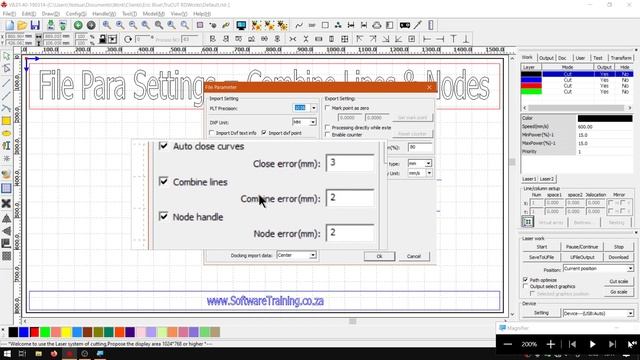Click the green Undo arrow icon
Viewport: 640px width, 360px height.
pyautogui.click(x=78, y=25)
